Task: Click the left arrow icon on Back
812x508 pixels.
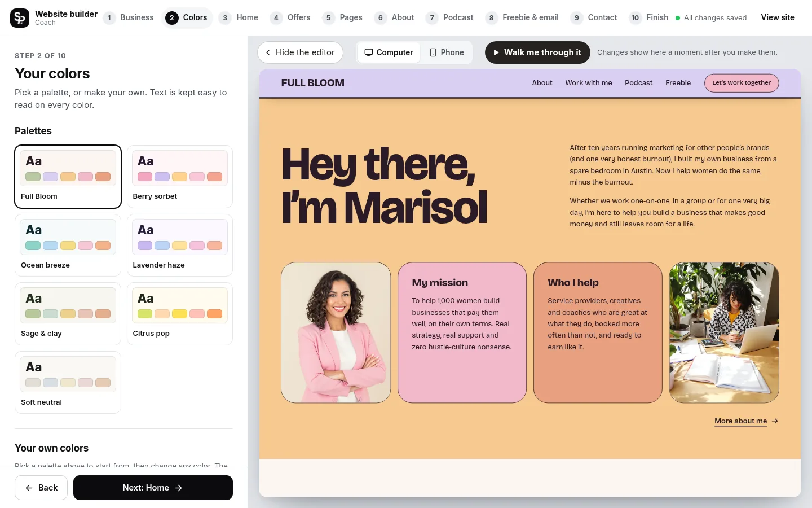Action: coord(29,488)
